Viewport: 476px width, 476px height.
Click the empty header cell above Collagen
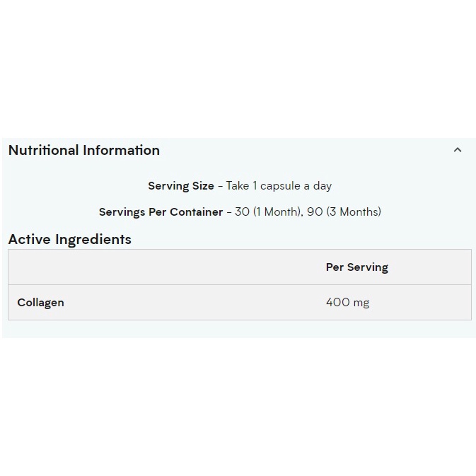point(163,267)
